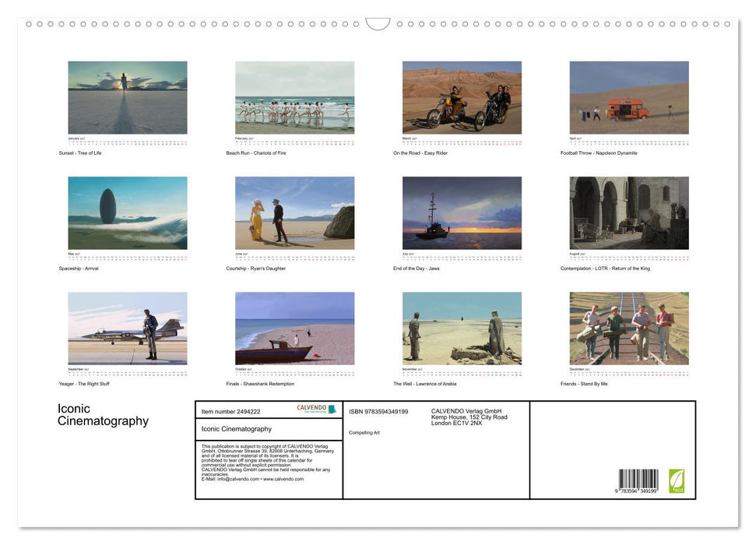Screen dimensions: 756x545
Task: Click the ISBN barcode
Action: coord(638,479)
